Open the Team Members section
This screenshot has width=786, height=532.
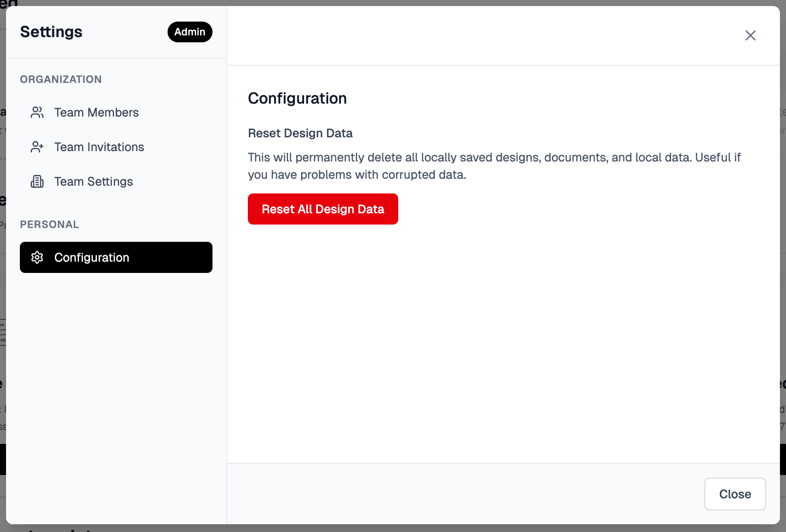point(96,112)
